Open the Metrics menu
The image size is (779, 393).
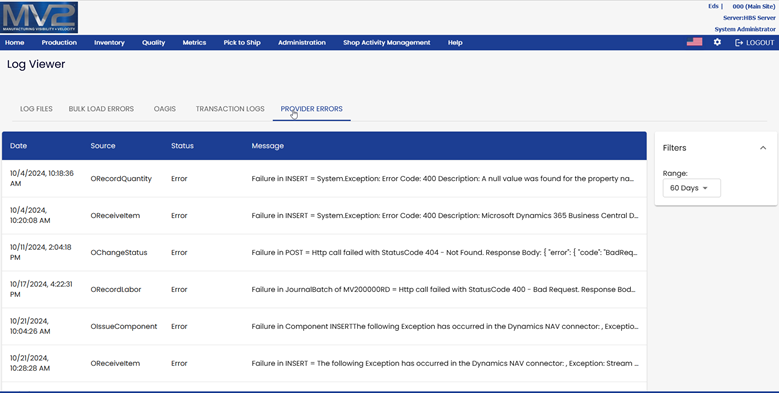(x=194, y=43)
